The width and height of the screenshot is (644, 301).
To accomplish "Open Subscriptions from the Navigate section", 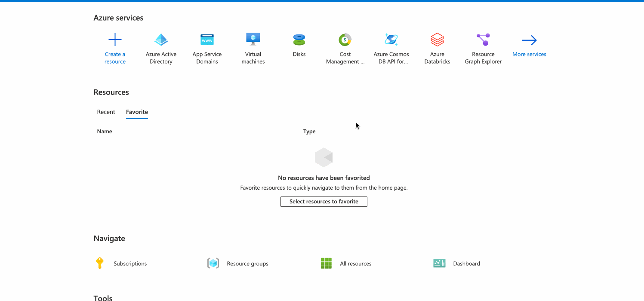I will pos(129,263).
